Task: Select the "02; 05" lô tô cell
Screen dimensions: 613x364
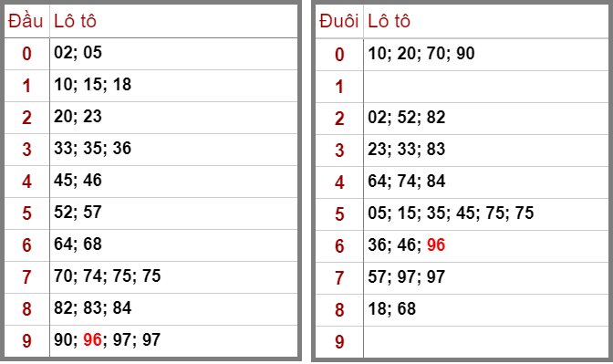Action: tap(173, 54)
